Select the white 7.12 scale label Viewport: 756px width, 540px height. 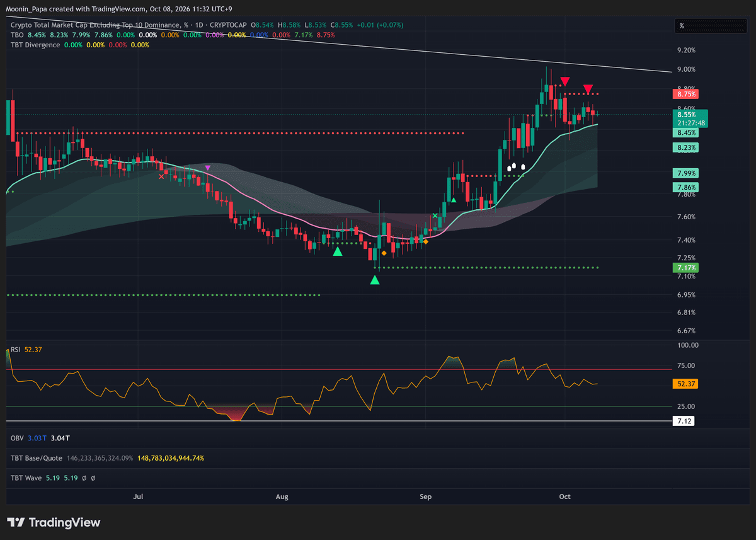[x=684, y=420]
